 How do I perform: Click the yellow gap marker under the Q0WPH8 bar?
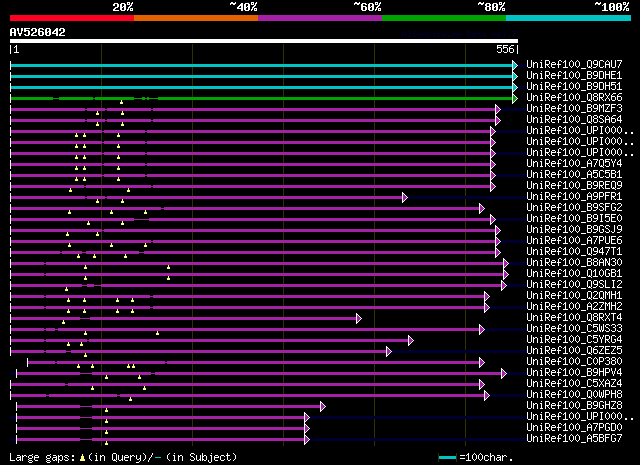(x=130, y=399)
